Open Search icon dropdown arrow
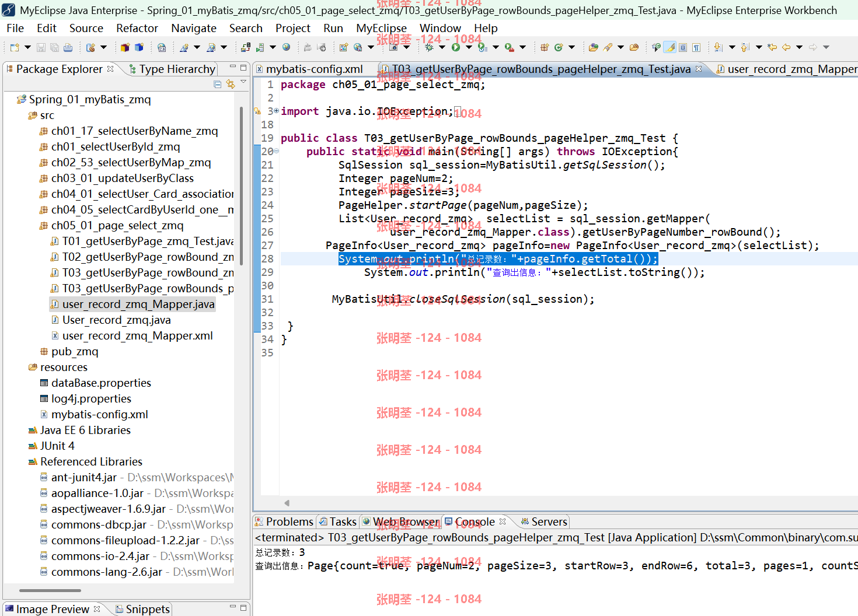The height and width of the screenshot is (616, 858). point(620,47)
